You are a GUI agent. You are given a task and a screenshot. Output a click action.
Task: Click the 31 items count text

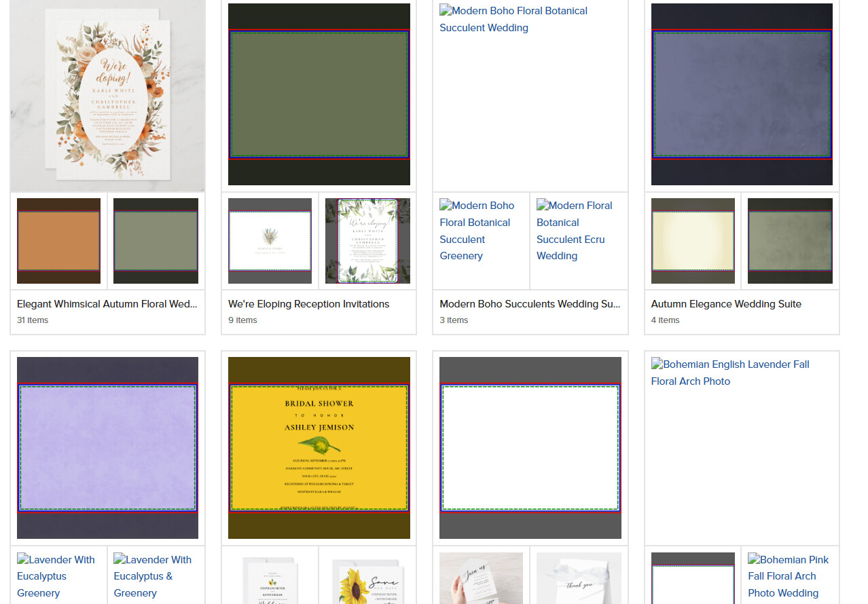click(x=33, y=320)
